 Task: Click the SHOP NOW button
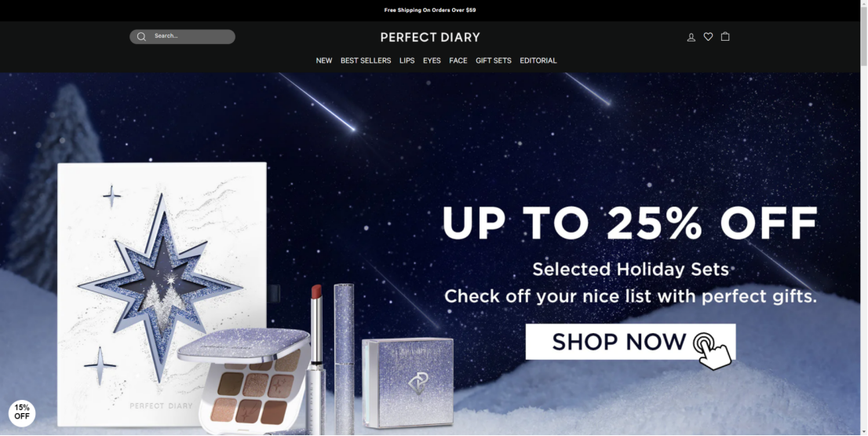pos(630,342)
